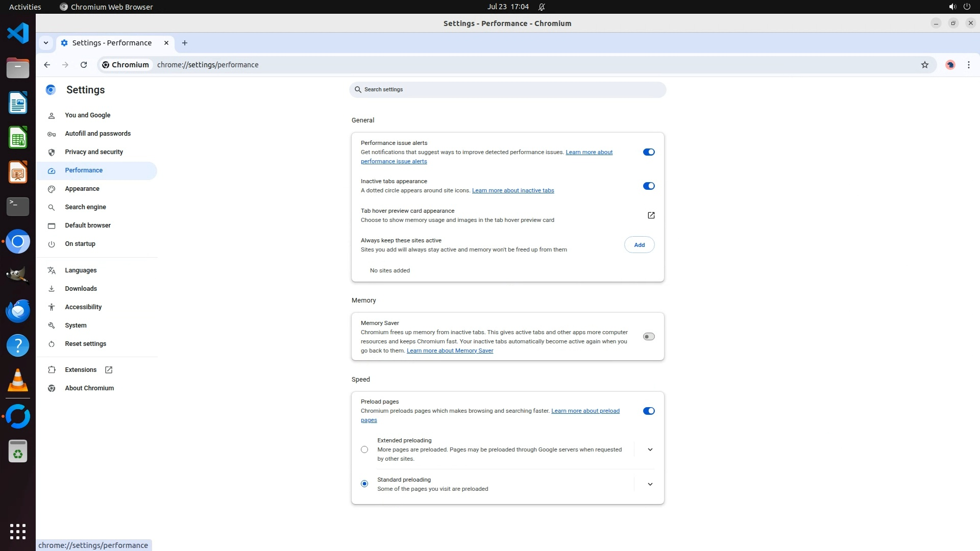Click the bookmark star icon
This screenshot has width=980, height=551.
(924, 65)
